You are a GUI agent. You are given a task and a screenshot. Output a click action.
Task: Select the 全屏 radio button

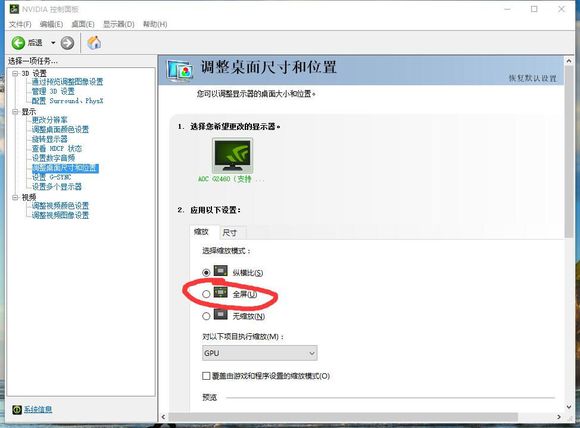point(206,294)
